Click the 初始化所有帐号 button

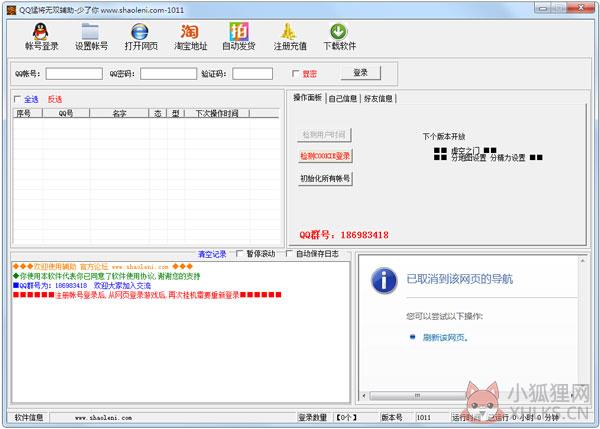[325, 178]
